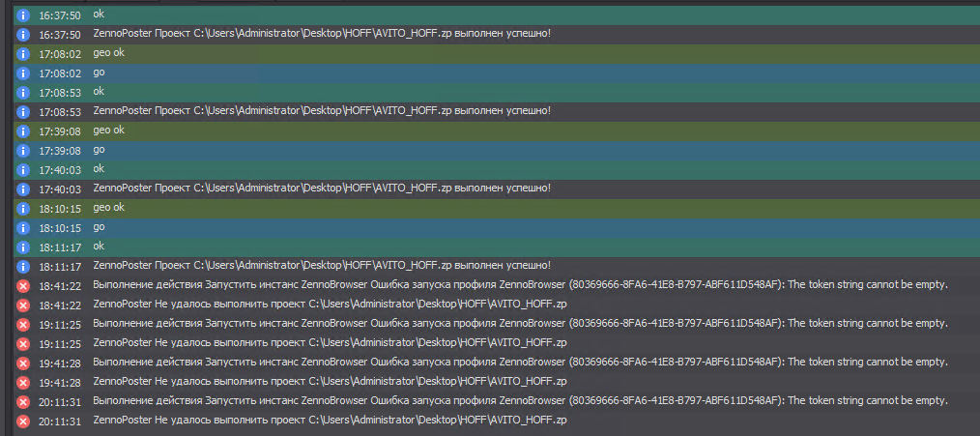The height and width of the screenshot is (436, 980).
Task: Select 'Не удалось выполнить проект' message at 19:41:28
Action: point(330,381)
